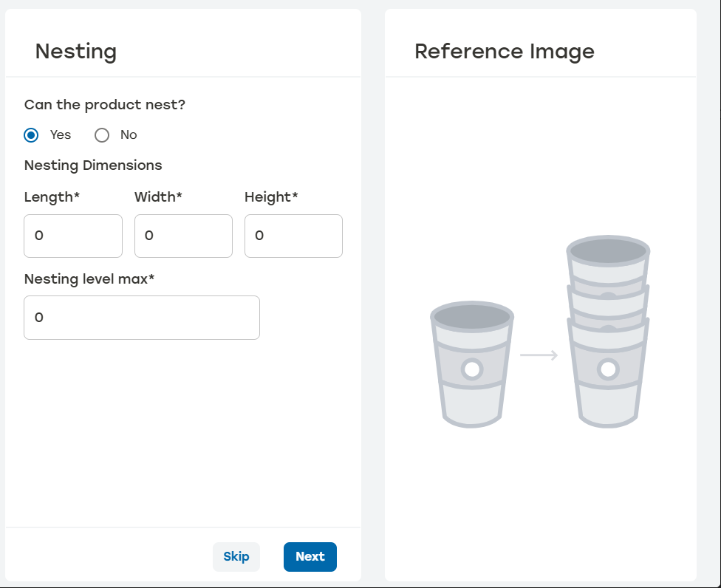Focus the Length input field

point(73,236)
